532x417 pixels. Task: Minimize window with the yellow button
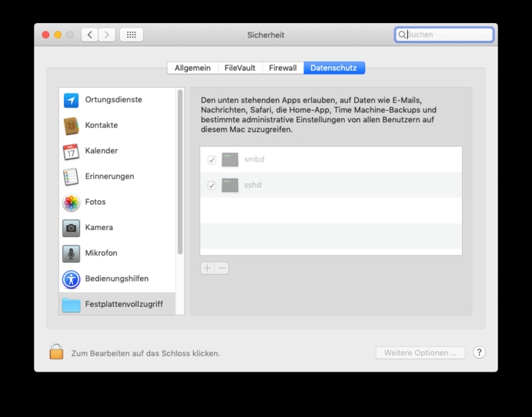click(x=58, y=35)
